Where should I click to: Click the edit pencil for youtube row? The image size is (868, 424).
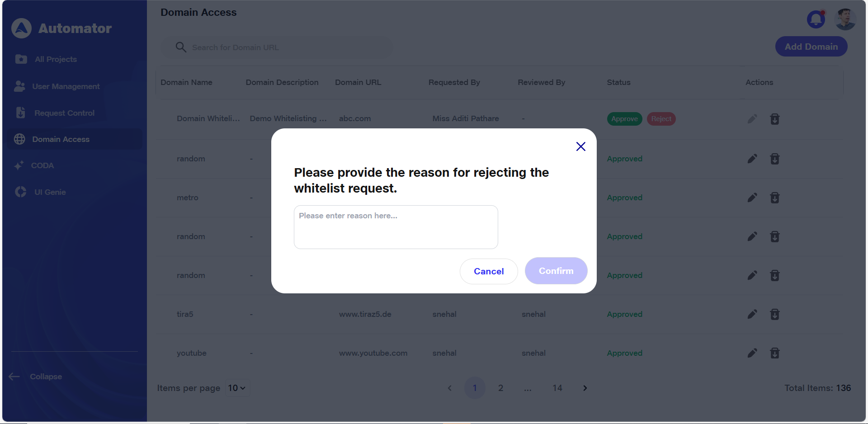(752, 353)
